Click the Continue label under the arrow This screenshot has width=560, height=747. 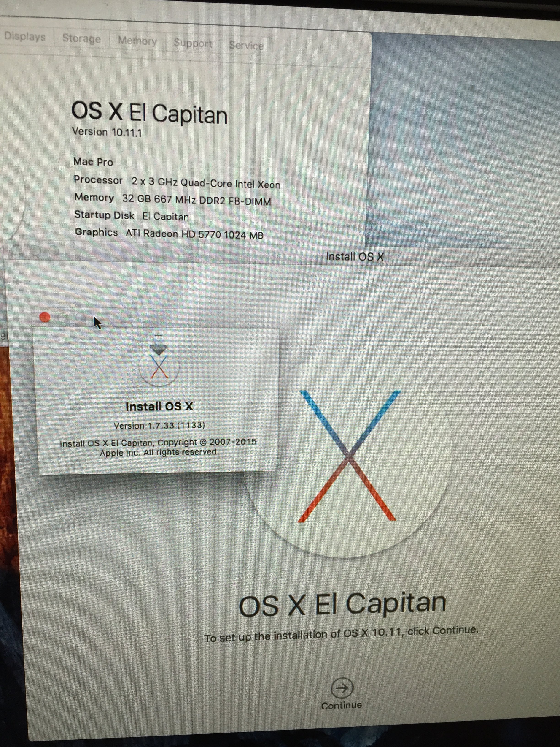[341, 705]
